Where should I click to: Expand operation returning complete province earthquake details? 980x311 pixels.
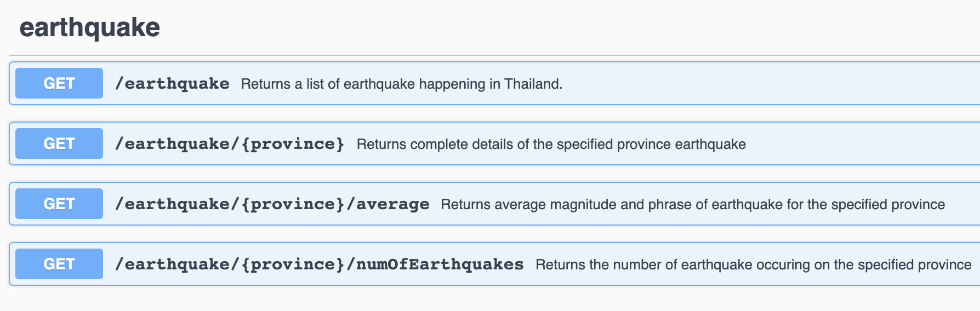(551, 144)
